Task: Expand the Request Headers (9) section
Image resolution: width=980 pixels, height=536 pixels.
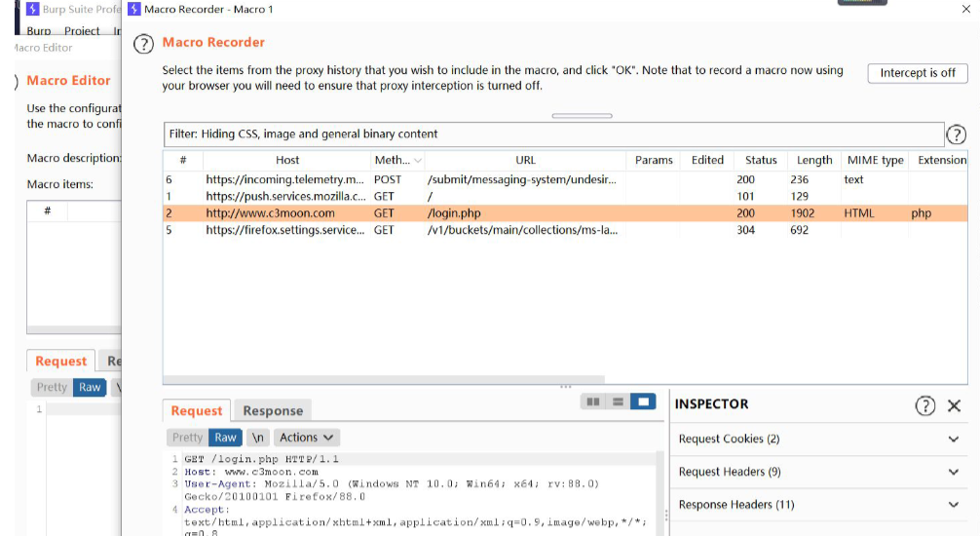Action: point(816,473)
